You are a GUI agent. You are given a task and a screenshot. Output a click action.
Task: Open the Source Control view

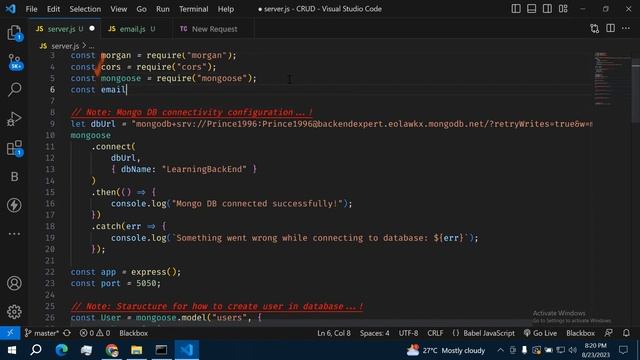coord(14,62)
